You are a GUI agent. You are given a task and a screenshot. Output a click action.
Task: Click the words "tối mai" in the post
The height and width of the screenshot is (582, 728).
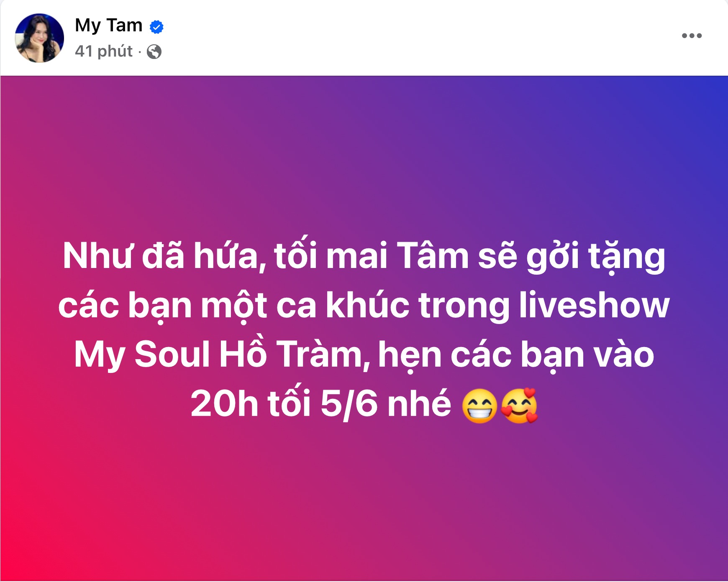[331, 255]
